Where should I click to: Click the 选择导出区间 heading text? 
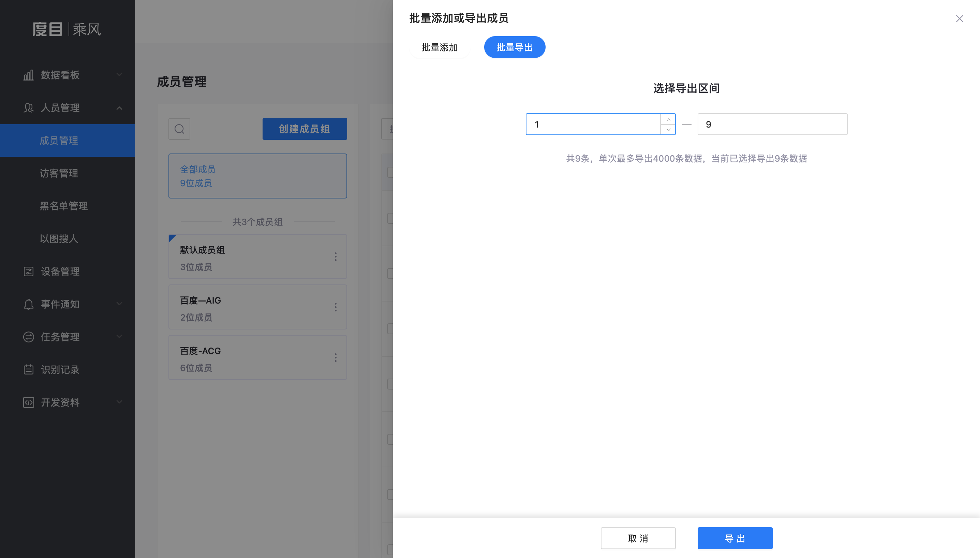(686, 89)
